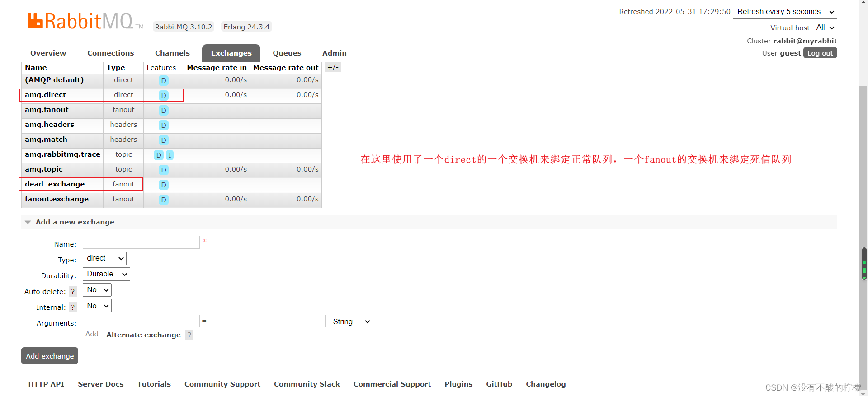Open the Community Slack footer link
868x396 pixels.
(307, 384)
